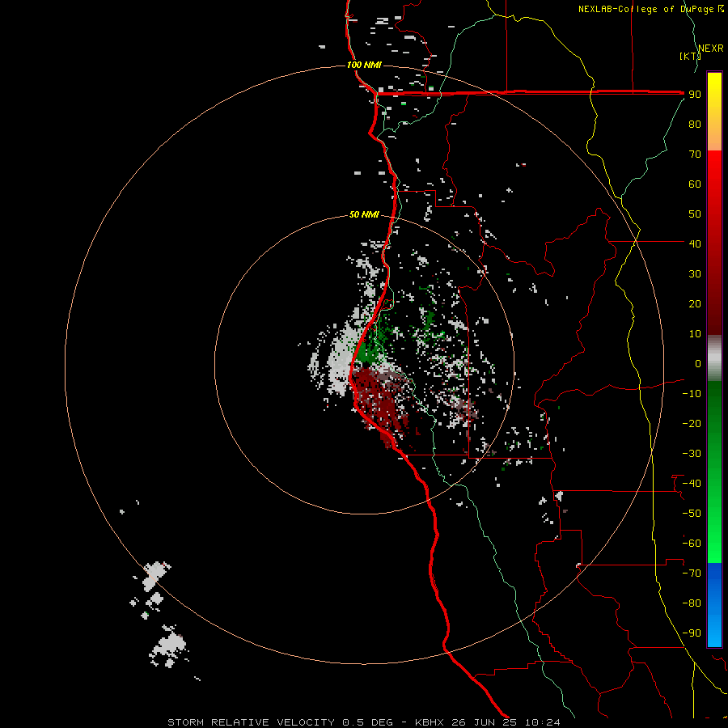Click the "-30" value on the velocity scale
The width and height of the screenshot is (728, 728).
pos(692,454)
